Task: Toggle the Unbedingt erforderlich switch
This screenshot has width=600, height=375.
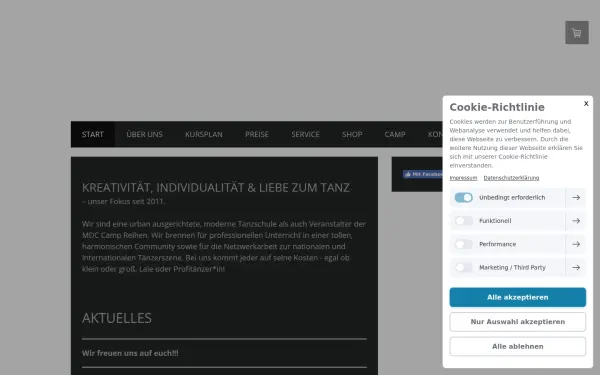Action: coord(463,197)
